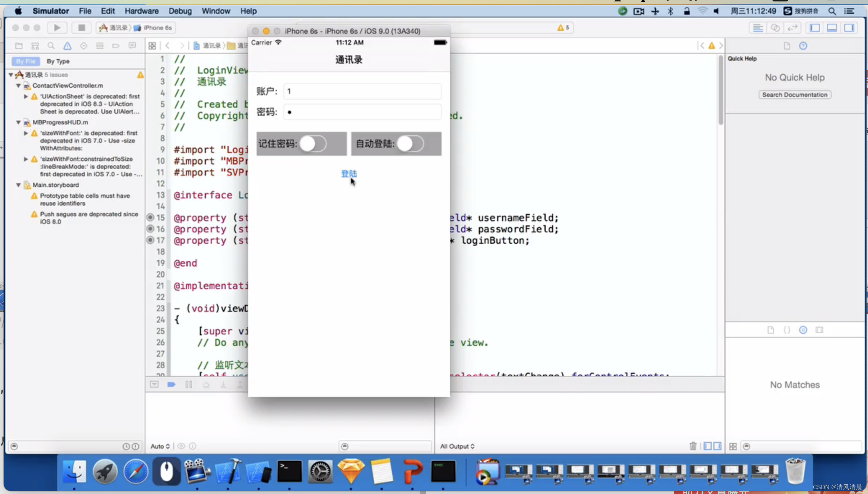The image size is (868, 494).
Task: Click the related items grid icon
Action: click(x=152, y=46)
